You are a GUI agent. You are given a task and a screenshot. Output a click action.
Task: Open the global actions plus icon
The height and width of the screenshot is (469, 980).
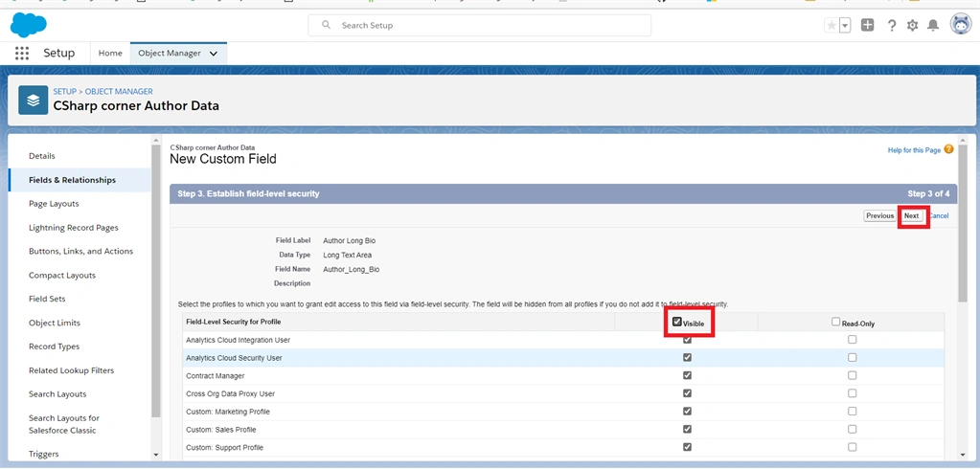[868, 25]
